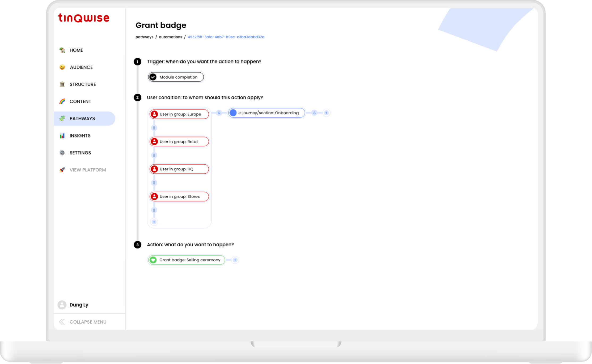The image size is (592, 364).
Task: Add another action after Grant badge
Action: click(235, 260)
